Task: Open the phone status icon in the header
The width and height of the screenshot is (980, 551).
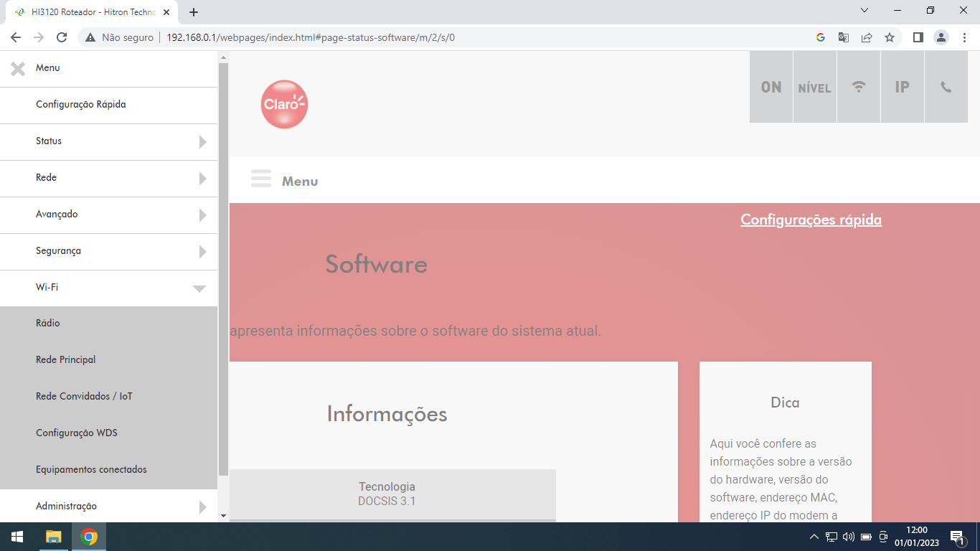Action: point(946,87)
